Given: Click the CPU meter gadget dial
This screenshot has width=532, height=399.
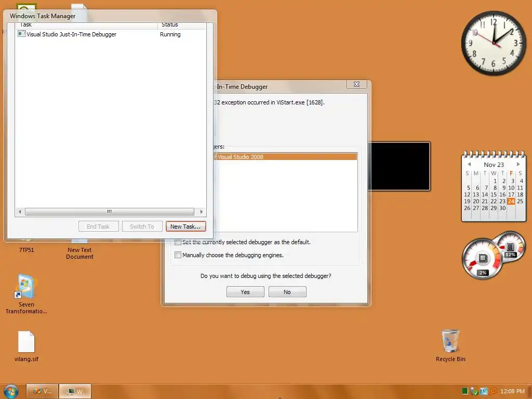Looking at the screenshot, I should [483, 259].
